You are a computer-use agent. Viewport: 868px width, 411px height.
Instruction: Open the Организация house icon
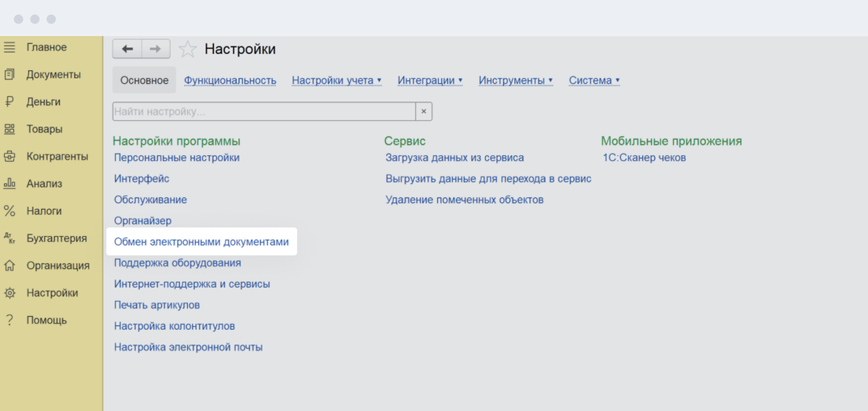(x=9, y=266)
